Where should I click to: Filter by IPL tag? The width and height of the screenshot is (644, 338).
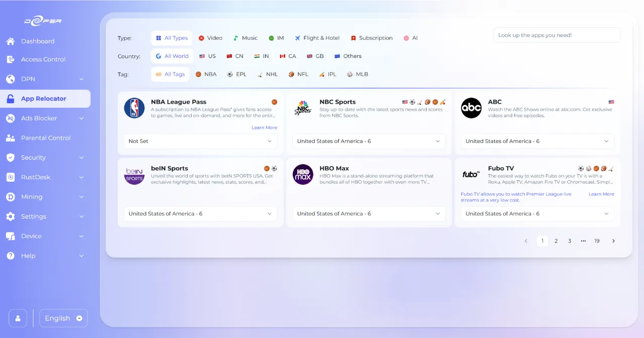click(328, 74)
